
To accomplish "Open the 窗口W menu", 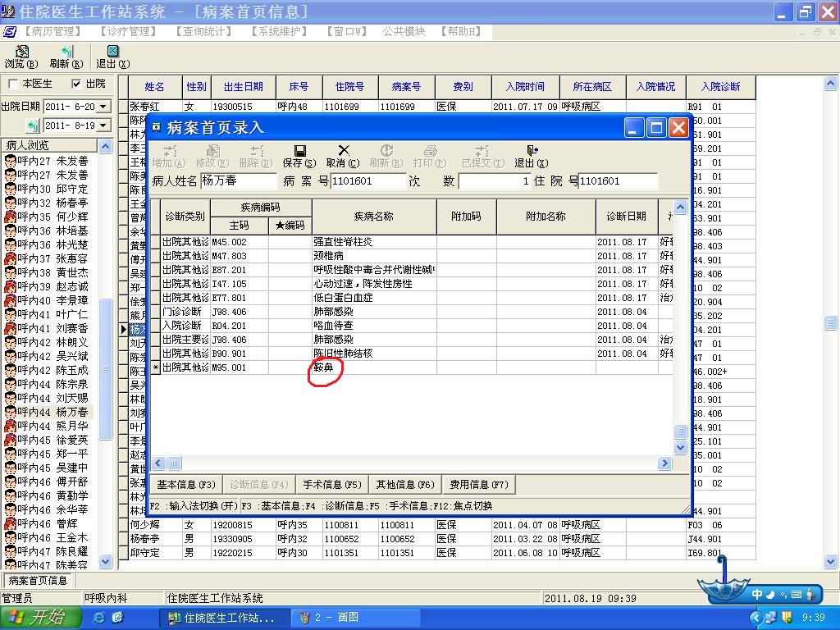I will (347, 32).
